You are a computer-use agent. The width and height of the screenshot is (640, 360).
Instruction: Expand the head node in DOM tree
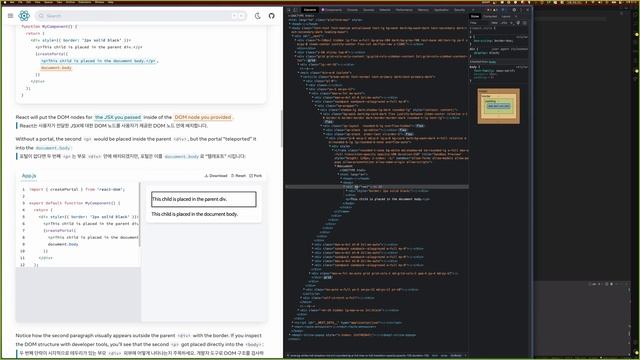(290, 24)
